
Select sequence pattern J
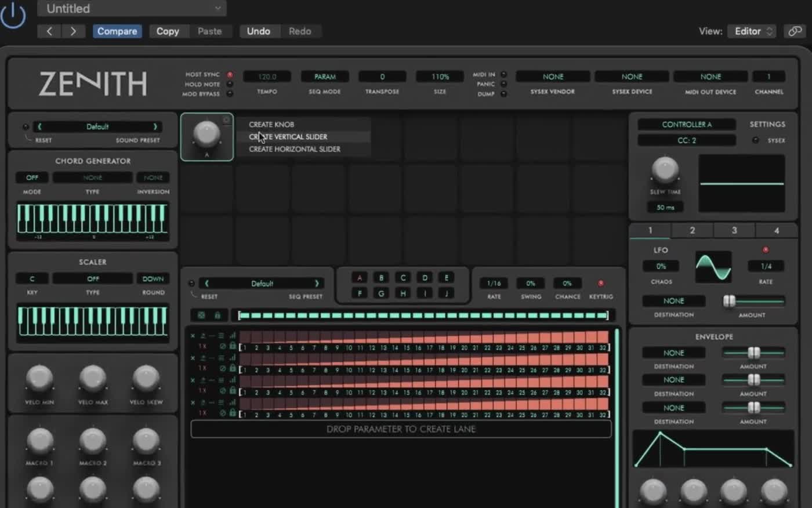446,293
